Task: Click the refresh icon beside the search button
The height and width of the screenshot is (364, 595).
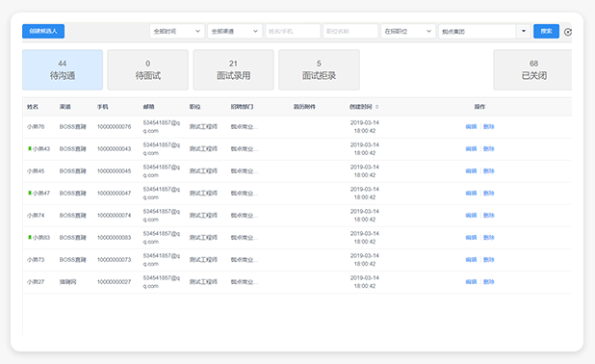Action: tap(568, 32)
